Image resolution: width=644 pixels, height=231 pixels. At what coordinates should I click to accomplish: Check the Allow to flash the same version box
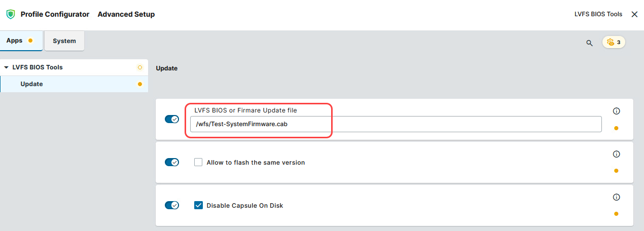tap(199, 163)
